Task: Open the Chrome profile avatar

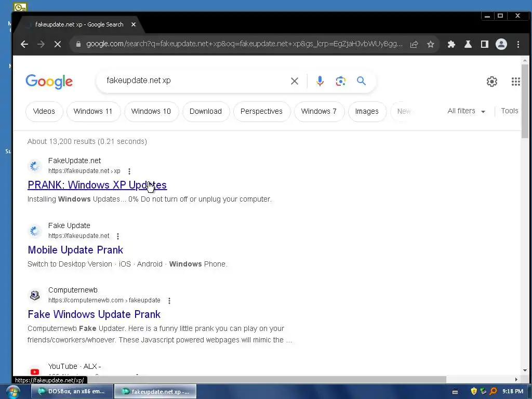Action: (x=501, y=44)
